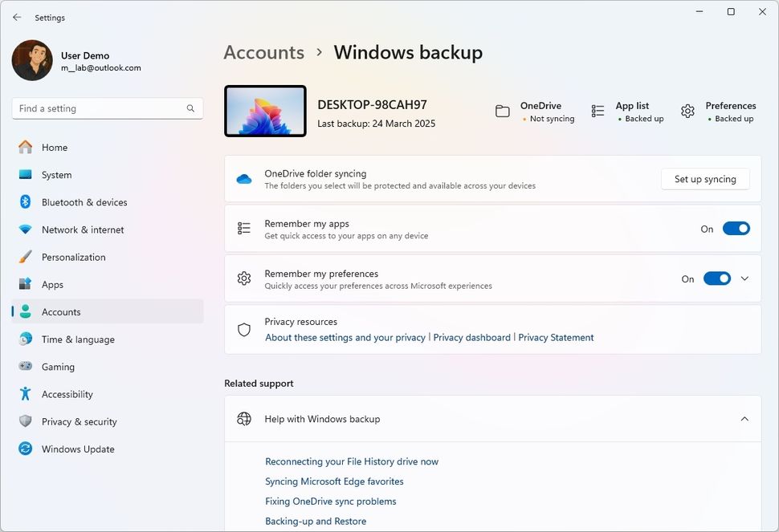Click the OneDrive cloud icon

coord(244,179)
